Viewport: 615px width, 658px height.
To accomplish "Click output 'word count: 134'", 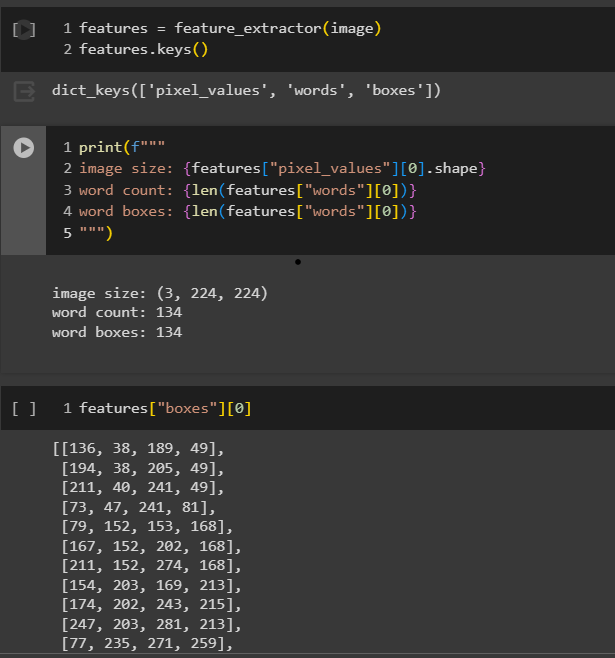I will [117, 313].
